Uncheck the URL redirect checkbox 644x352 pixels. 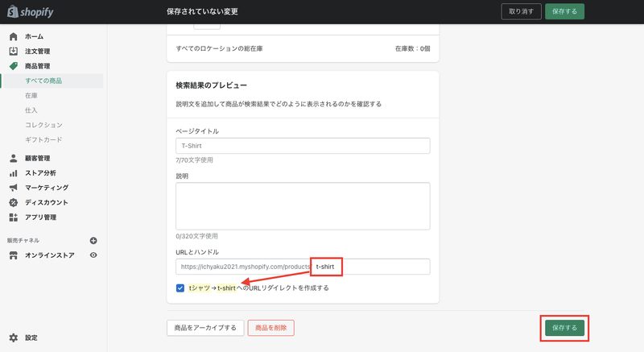[180, 288]
